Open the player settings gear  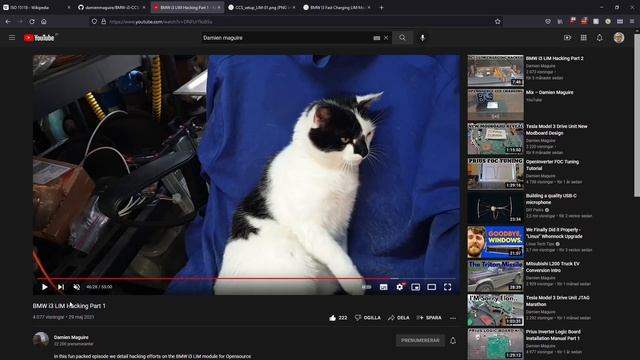coord(400,287)
